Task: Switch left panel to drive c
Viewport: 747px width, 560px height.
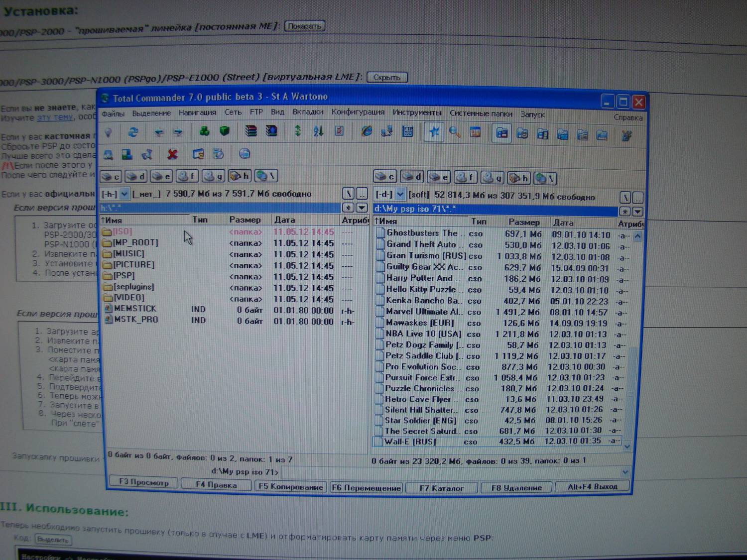Action: [111, 176]
